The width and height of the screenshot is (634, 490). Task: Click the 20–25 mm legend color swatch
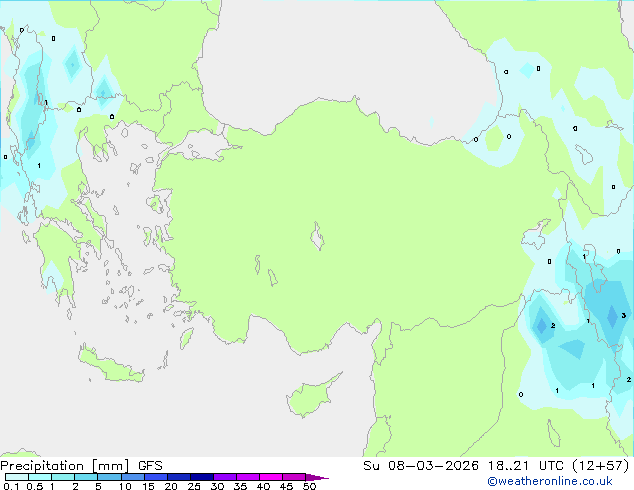coord(178,477)
